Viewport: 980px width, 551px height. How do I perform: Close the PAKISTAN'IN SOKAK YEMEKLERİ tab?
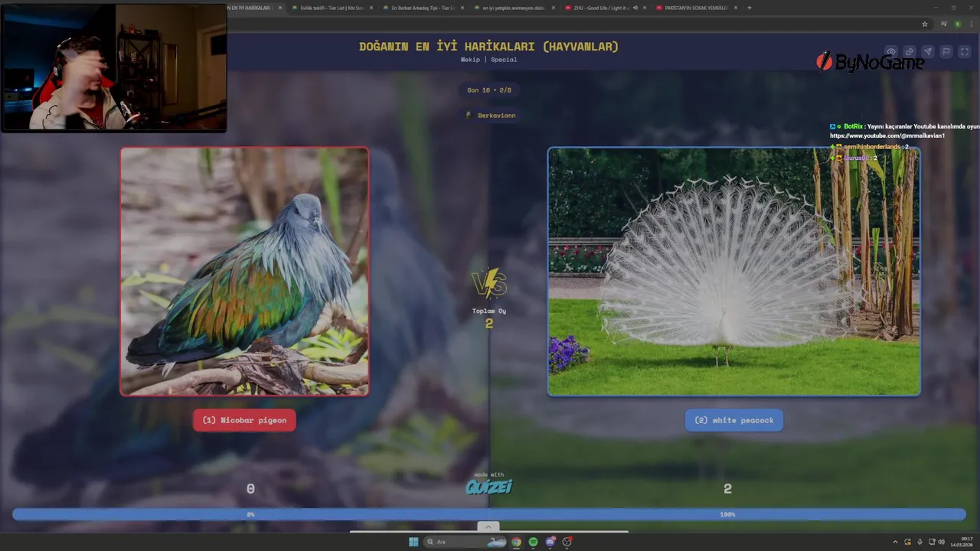(736, 8)
